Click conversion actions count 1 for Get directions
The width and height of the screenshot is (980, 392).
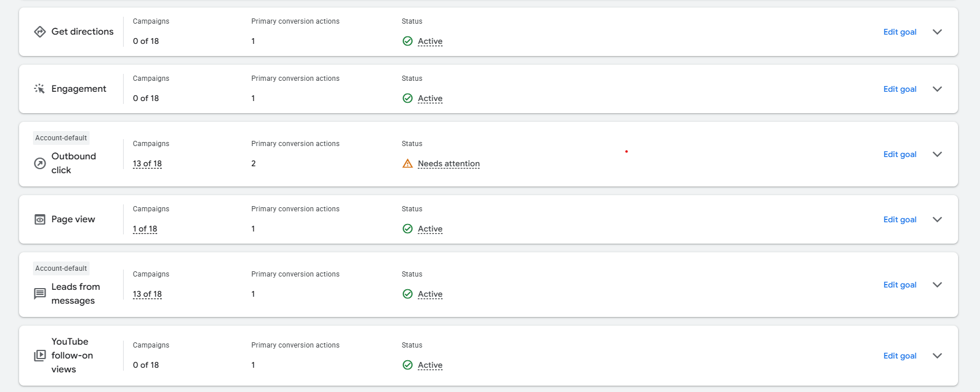click(253, 41)
